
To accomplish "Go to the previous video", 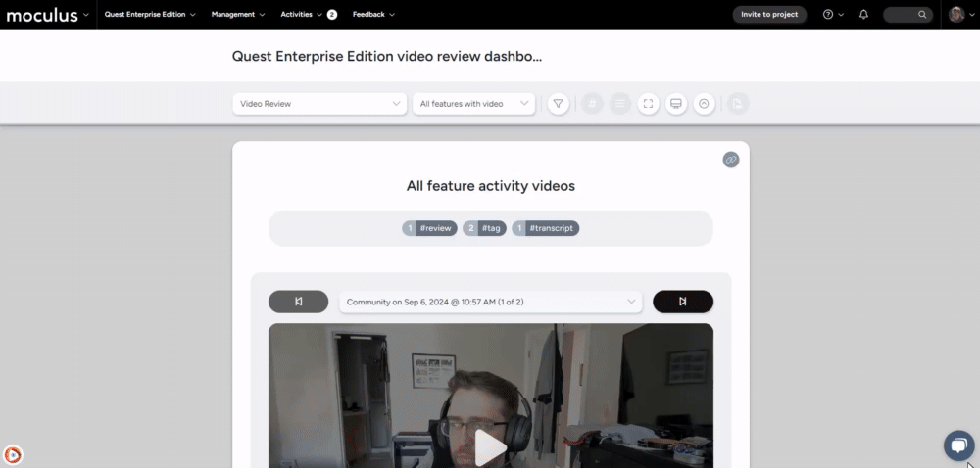I will coord(298,302).
